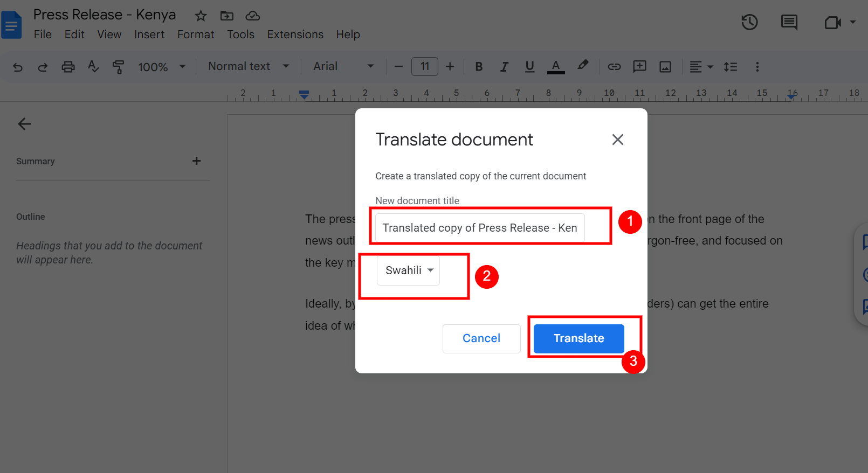The image size is (868, 473).
Task: Click Cancel in translate dialog
Action: point(481,338)
